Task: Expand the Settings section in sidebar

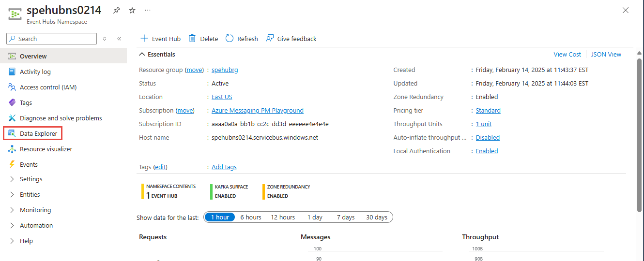Action: [x=13, y=179]
